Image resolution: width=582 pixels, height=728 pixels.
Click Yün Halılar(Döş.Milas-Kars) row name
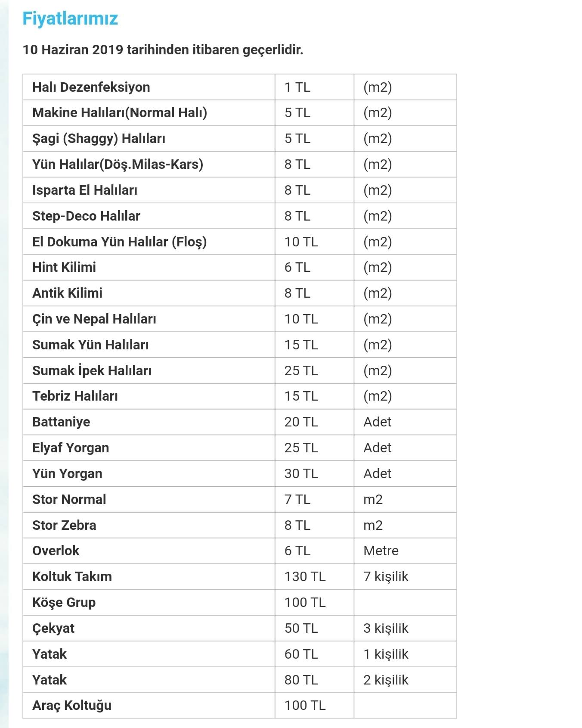[x=118, y=164]
